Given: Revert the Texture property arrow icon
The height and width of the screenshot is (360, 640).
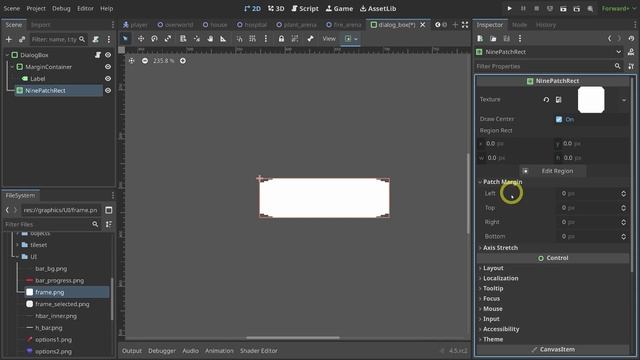Looking at the screenshot, I should coord(546,100).
